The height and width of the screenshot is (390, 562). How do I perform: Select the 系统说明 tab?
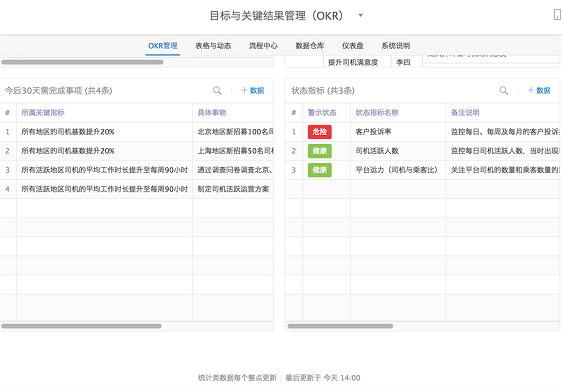point(396,46)
